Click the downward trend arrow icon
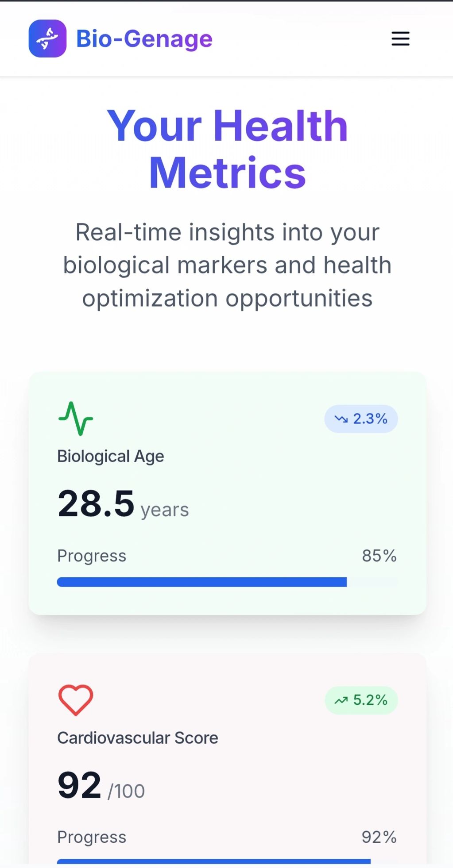The width and height of the screenshot is (453, 868). (x=341, y=419)
